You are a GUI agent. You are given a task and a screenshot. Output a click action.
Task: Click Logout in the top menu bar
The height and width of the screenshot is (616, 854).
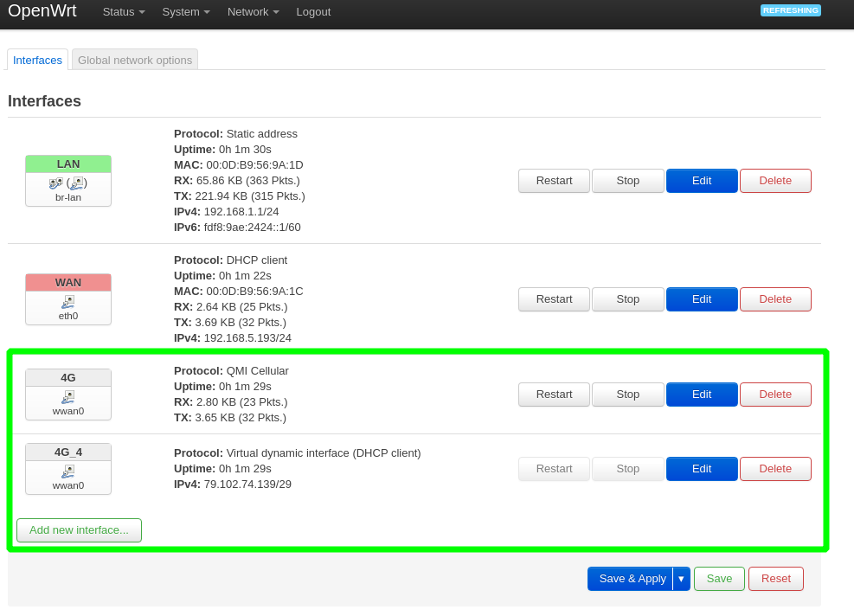click(x=313, y=12)
